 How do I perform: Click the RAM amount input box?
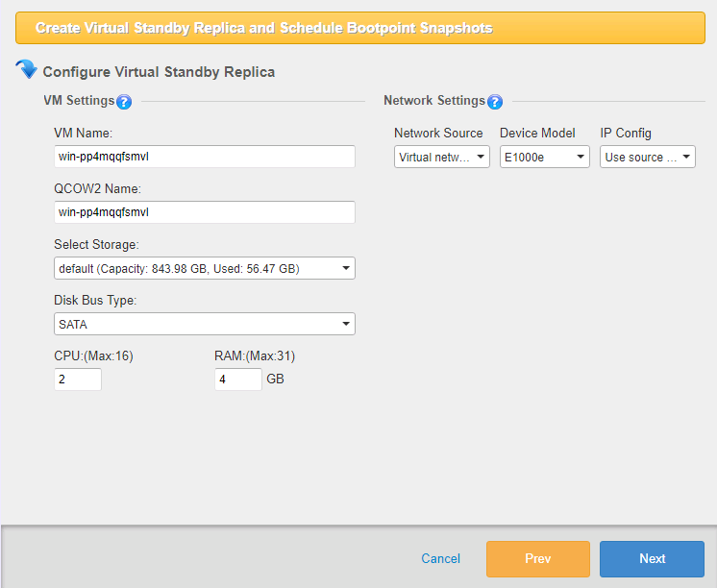[237, 380]
